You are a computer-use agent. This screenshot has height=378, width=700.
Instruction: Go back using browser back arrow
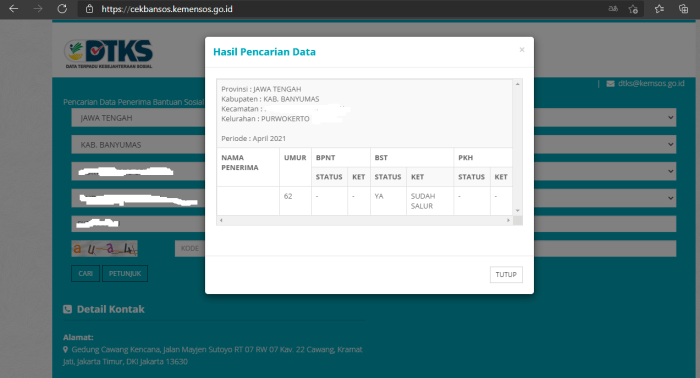click(13, 9)
